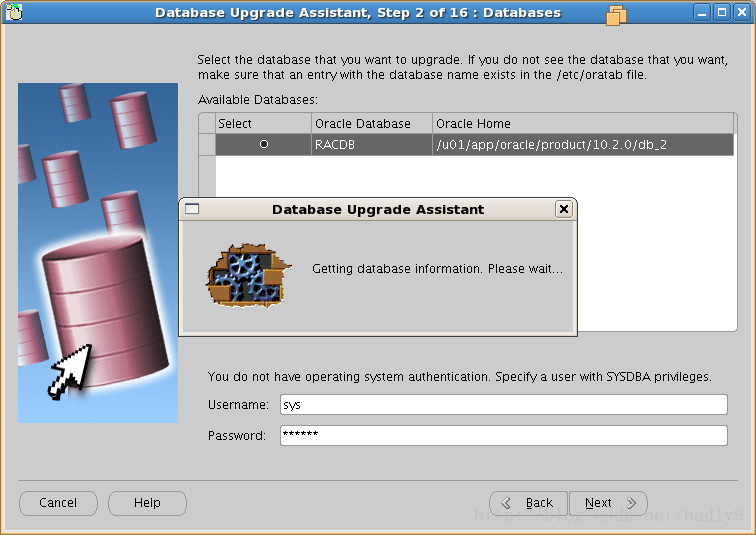The height and width of the screenshot is (535, 756).
Task: Click the Oracle Database column header
Action: click(x=372, y=123)
